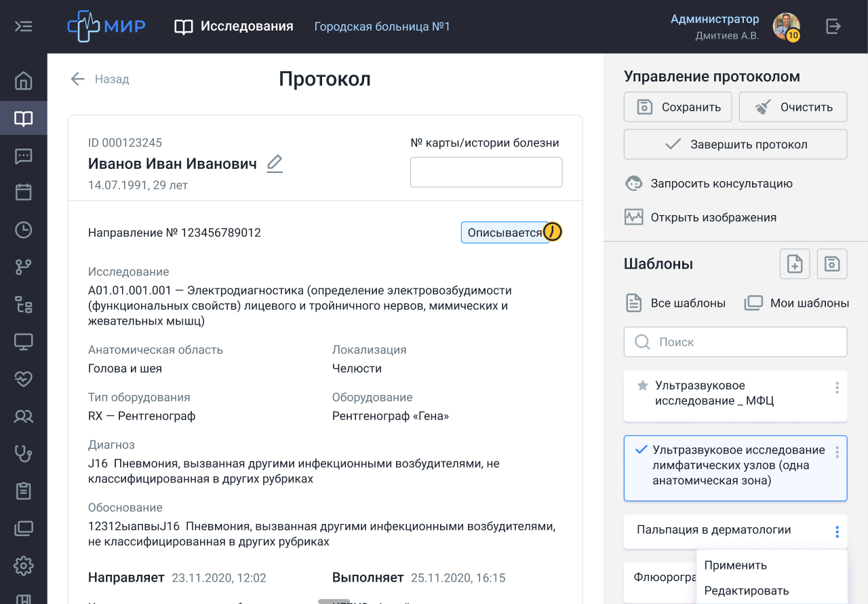Click the add new template icon
The width and height of the screenshot is (868, 604).
[x=795, y=264]
